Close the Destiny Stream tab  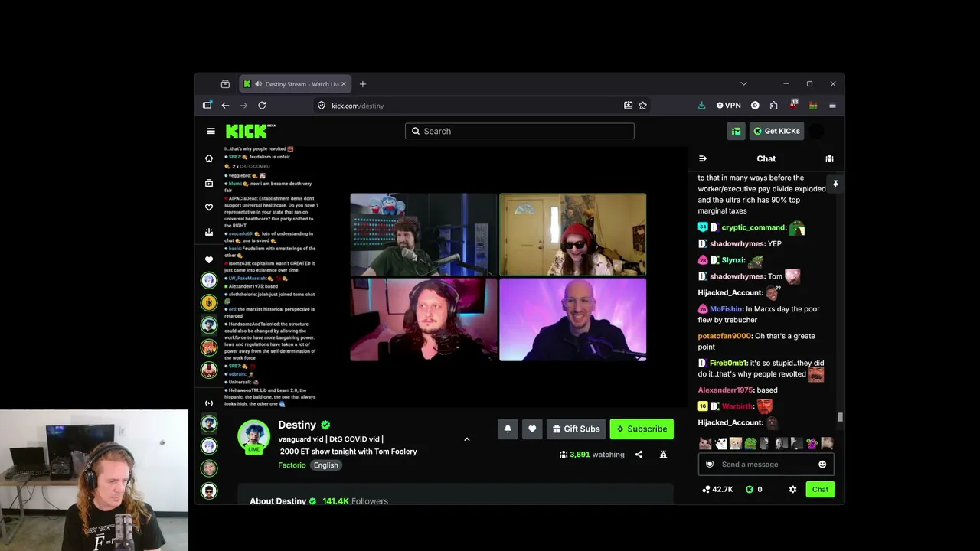[344, 84]
